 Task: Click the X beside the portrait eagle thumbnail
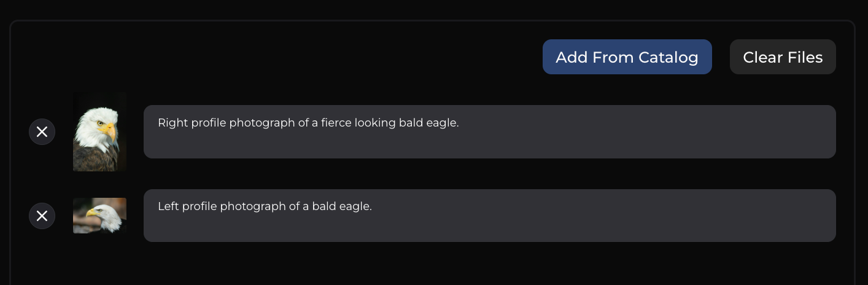pos(42,131)
